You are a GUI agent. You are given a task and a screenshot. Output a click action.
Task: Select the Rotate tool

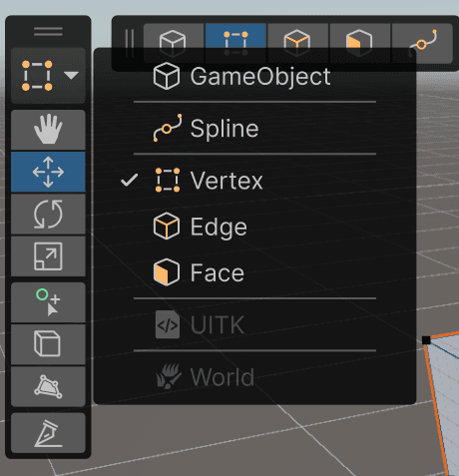(x=48, y=215)
